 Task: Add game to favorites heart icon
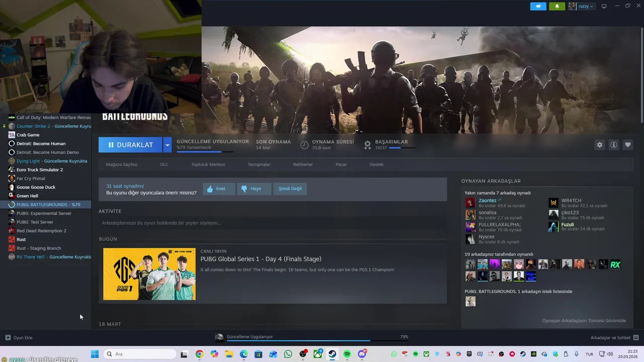[628, 145]
